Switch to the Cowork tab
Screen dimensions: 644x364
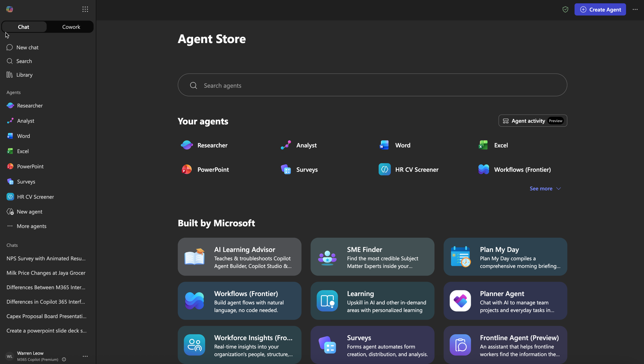(71, 27)
